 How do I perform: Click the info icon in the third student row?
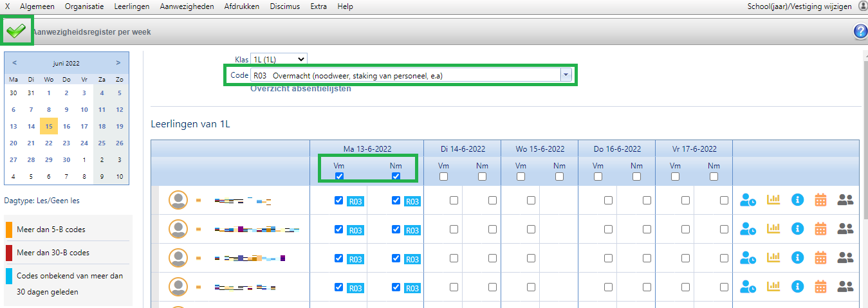(797, 258)
